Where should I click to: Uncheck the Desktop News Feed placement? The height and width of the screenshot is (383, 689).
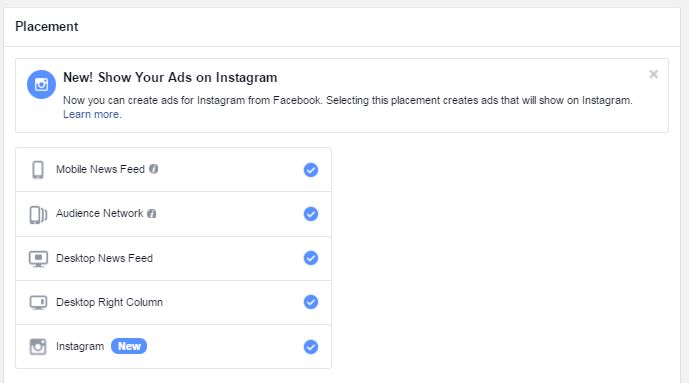(x=311, y=258)
